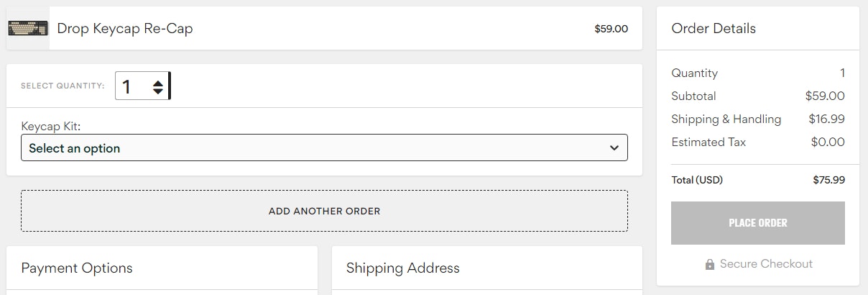Click the quantity down arrow
Viewport: 868px width, 295px height.
tap(158, 91)
